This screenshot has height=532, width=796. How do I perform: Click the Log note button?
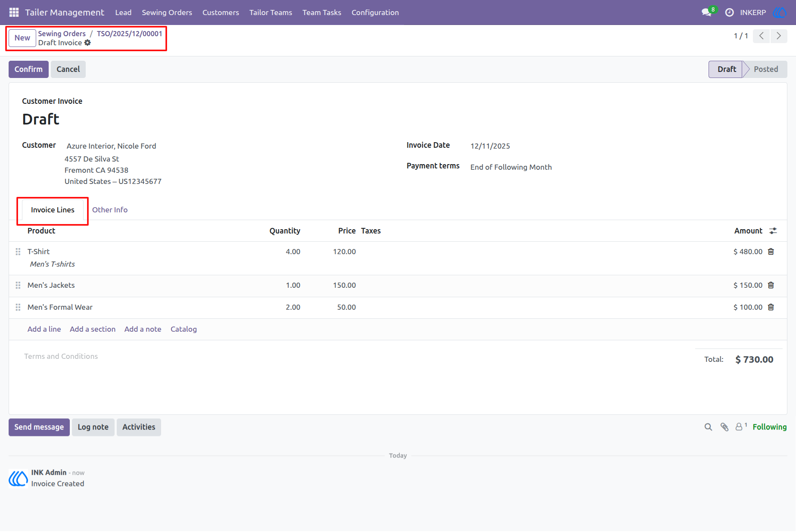pyautogui.click(x=93, y=427)
